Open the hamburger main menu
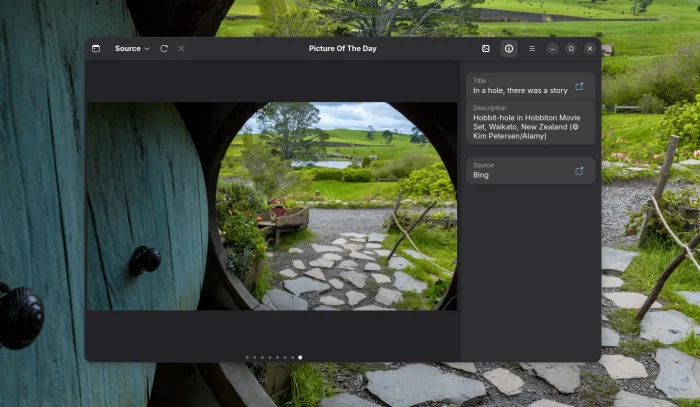 [x=532, y=49]
